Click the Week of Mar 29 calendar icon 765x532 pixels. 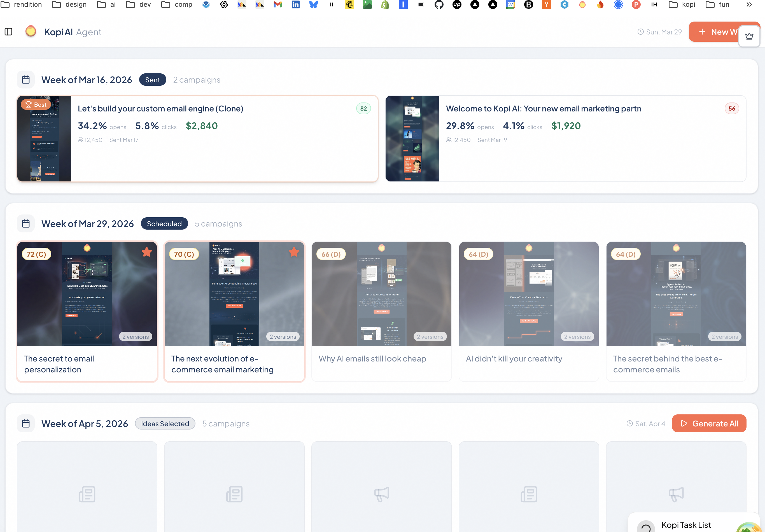[x=26, y=223]
